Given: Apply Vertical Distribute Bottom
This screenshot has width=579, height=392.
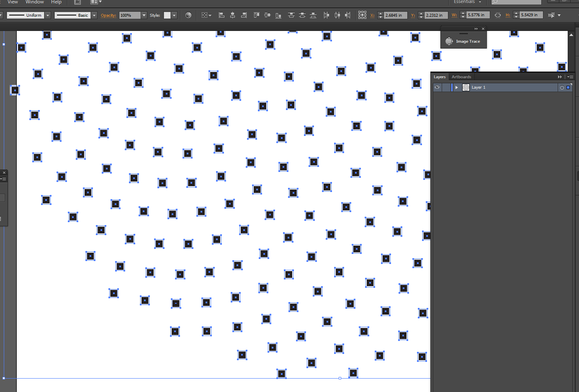Looking at the screenshot, I should 313,15.
